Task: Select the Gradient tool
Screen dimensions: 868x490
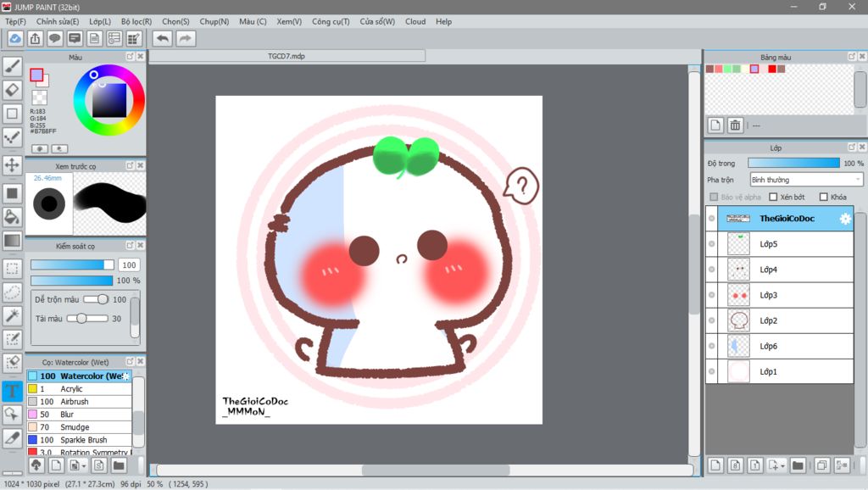Action: click(x=12, y=240)
